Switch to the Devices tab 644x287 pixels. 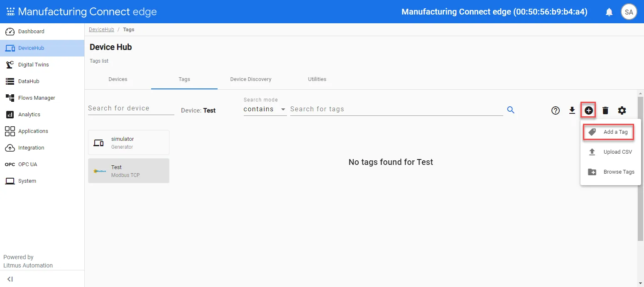pyautogui.click(x=118, y=79)
